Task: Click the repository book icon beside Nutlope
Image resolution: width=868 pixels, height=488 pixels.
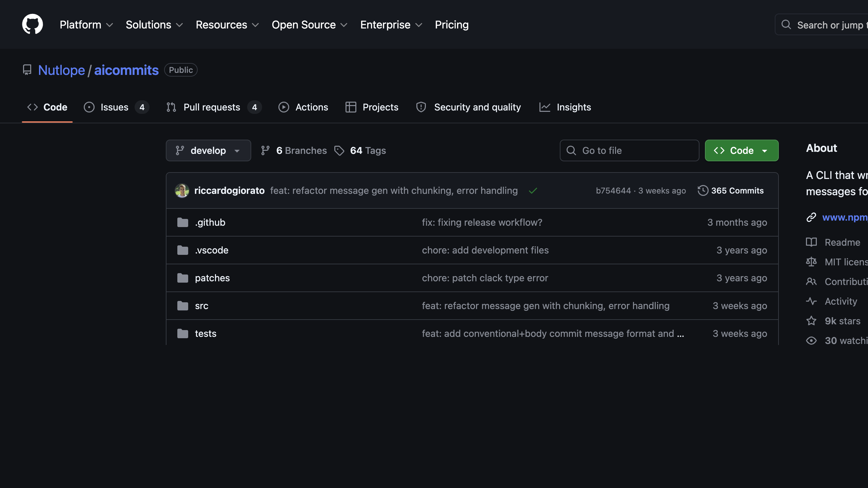Action: tap(27, 70)
